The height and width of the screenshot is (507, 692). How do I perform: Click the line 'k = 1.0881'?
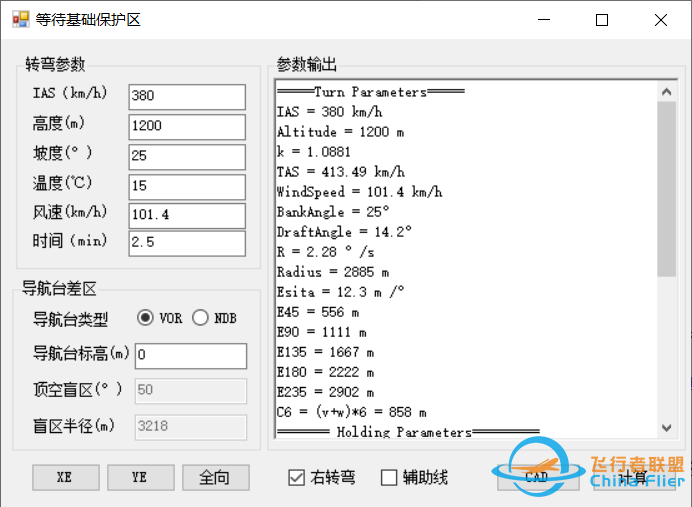[x=314, y=152]
